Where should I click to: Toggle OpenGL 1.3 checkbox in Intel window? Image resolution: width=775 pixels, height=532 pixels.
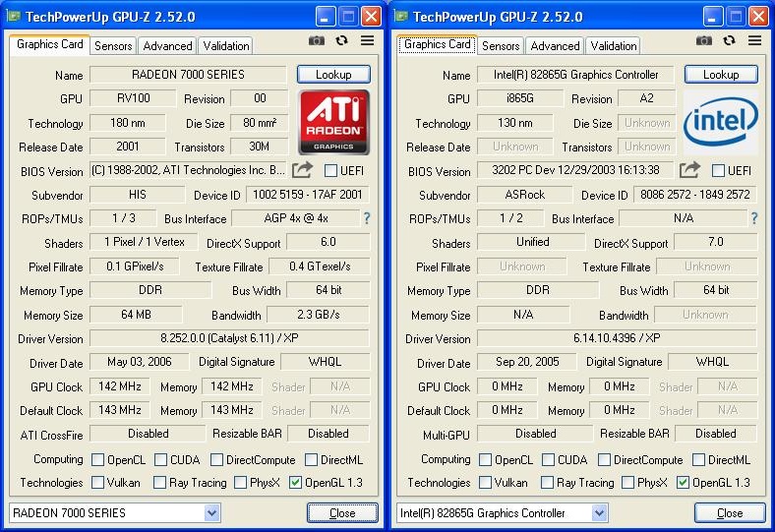683,482
